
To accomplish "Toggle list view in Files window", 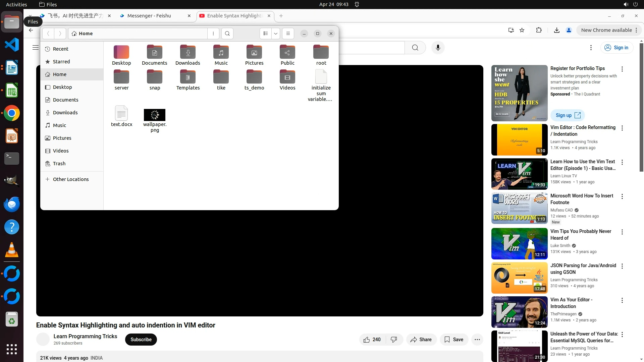I will (265, 34).
